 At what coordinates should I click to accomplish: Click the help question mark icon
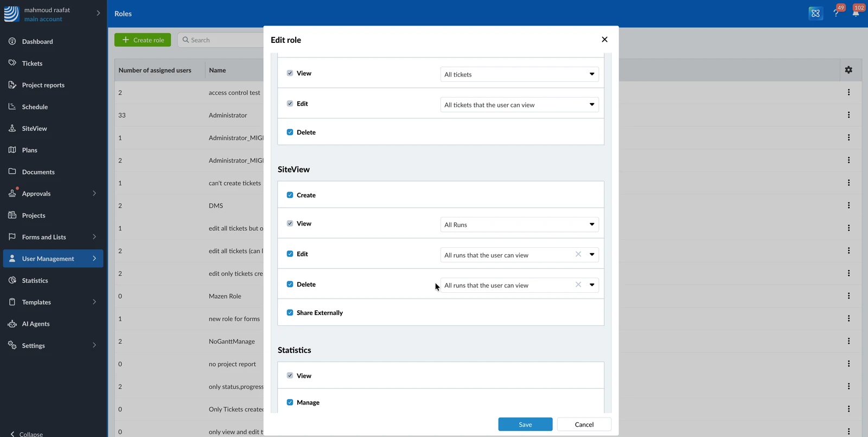(x=836, y=13)
